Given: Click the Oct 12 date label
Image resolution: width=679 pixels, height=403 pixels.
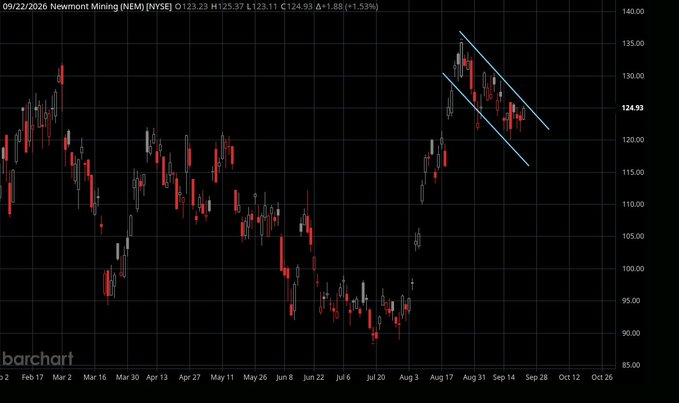Looking at the screenshot, I should click(x=569, y=377).
